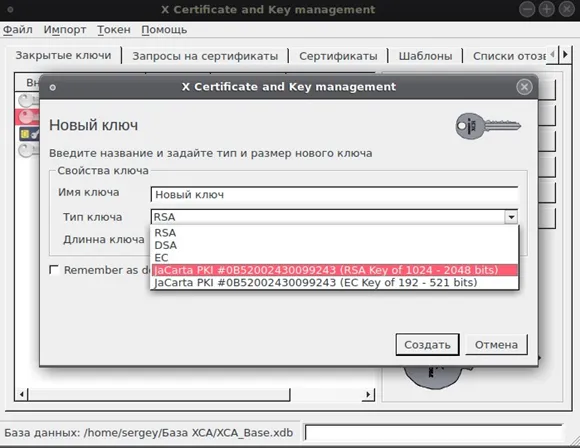Click the Отмена button
Image resolution: width=580 pixels, height=448 pixels.
point(496,345)
